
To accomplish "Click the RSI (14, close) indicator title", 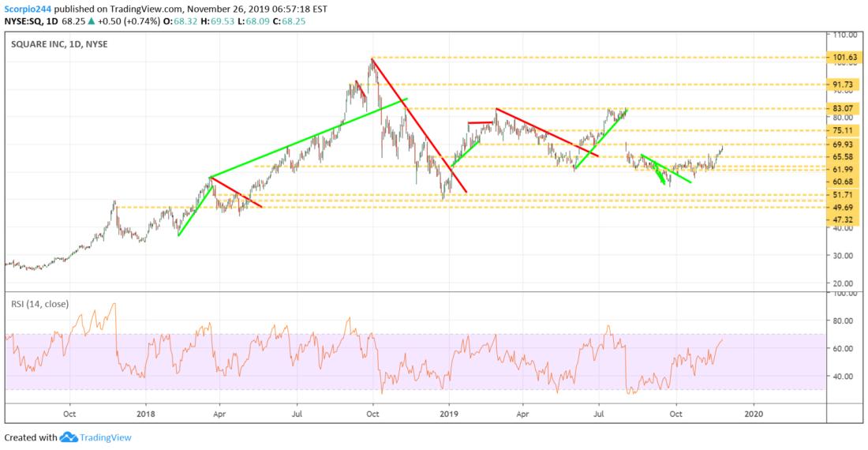I will coord(40,304).
